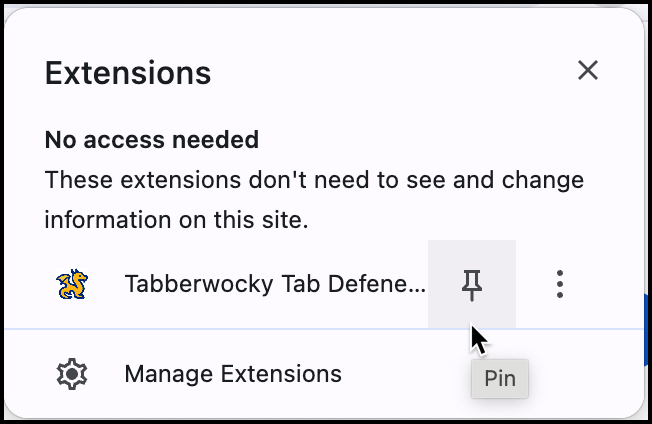Click the "Pin" tooltip label

click(499, 379)
